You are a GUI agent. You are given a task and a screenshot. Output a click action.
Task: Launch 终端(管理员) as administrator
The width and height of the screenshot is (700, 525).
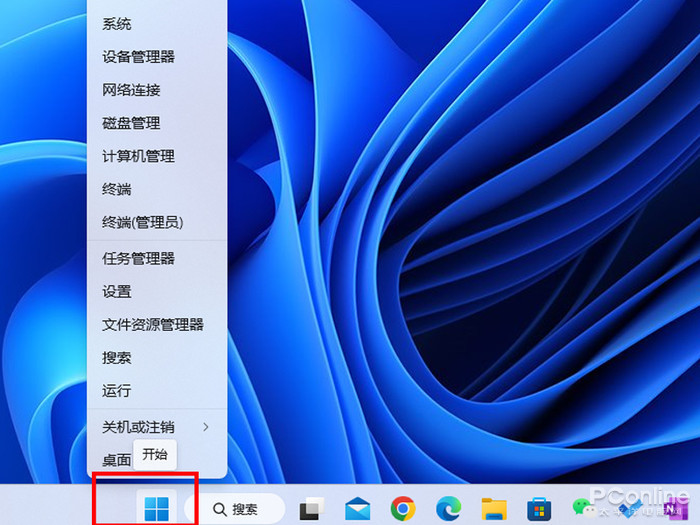(x=157, y=222)
